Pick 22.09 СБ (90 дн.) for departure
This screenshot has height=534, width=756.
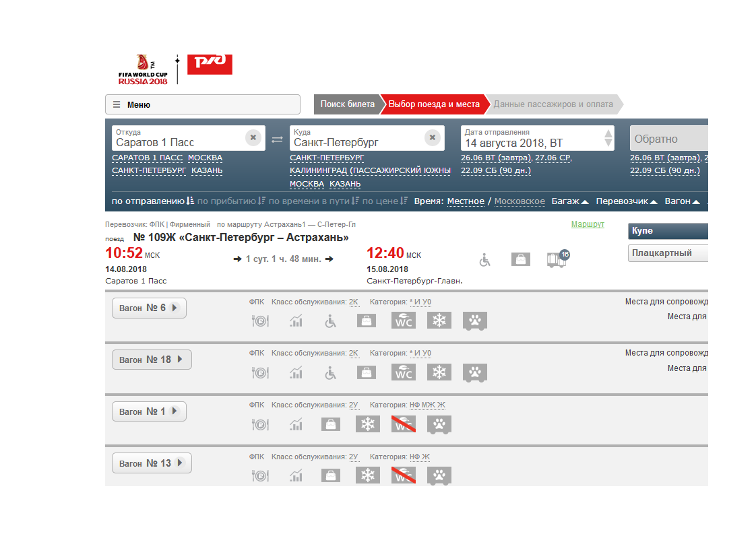point(496,170)
